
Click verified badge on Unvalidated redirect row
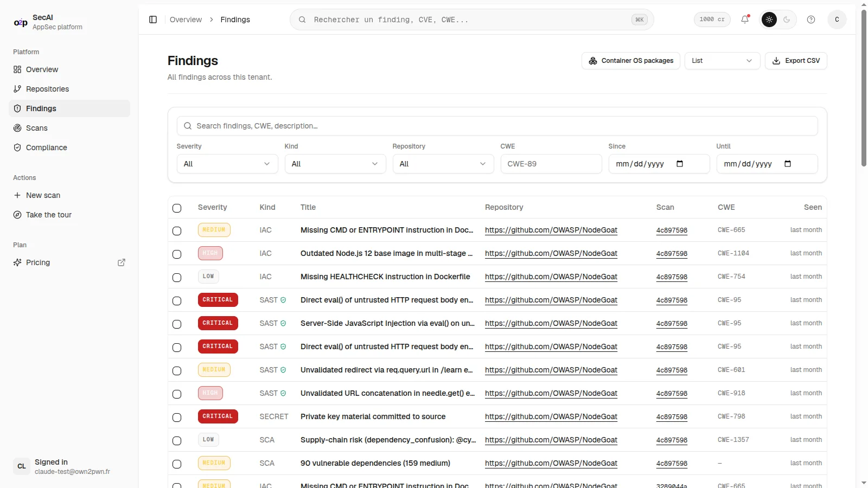283,370
